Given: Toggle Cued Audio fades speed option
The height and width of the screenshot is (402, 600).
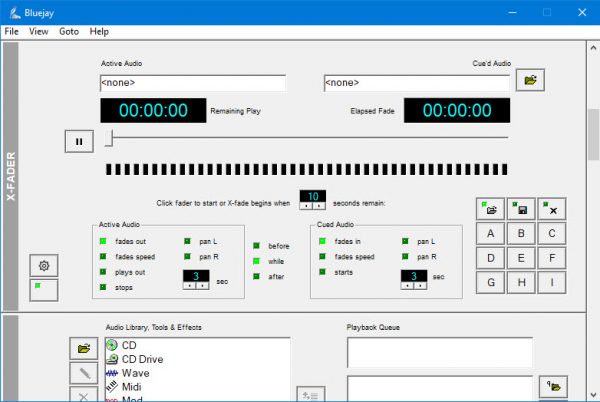Looking at the screenshot, I should click(x=322, y=256).
